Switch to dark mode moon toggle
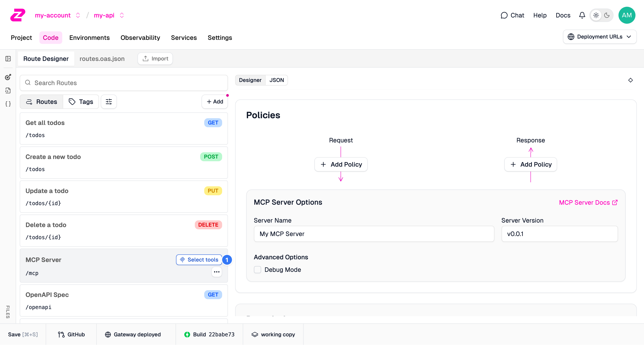644x348 pixels. (607, 15)
